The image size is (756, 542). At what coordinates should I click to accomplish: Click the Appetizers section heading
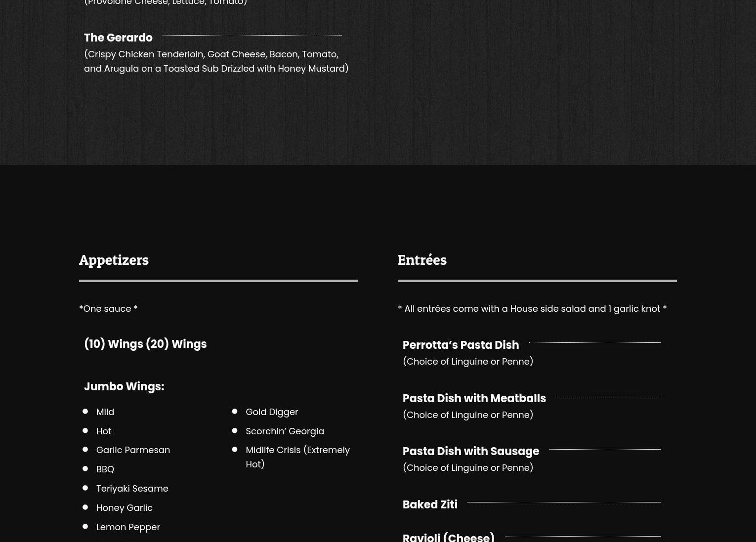coord(114,260)
